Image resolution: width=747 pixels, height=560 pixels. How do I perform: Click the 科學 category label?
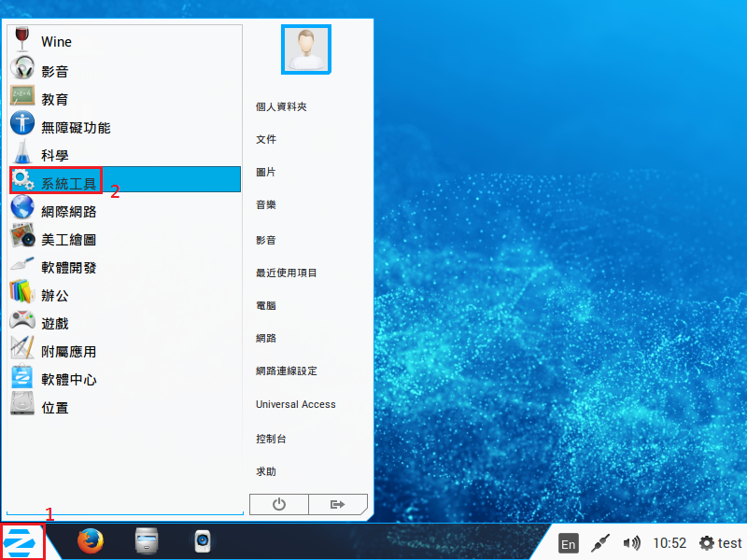tap(55, 155)
